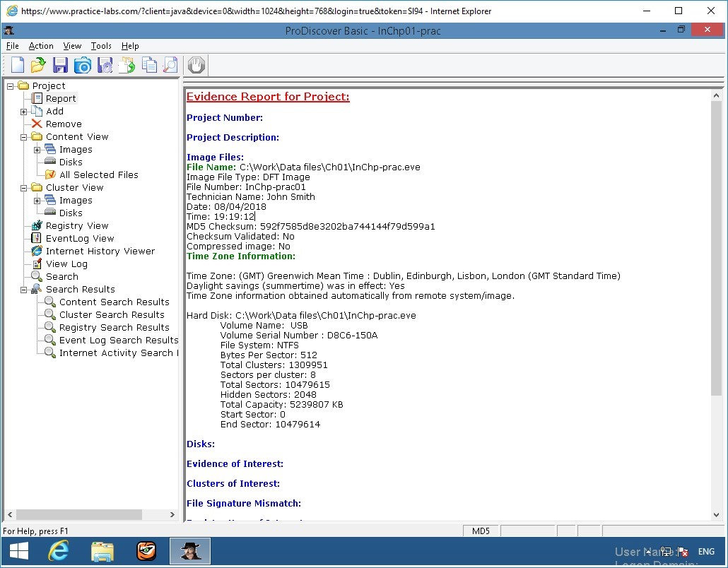
Task: Click the report vertical scrollbar thumb
Action: tap(717, 248)
